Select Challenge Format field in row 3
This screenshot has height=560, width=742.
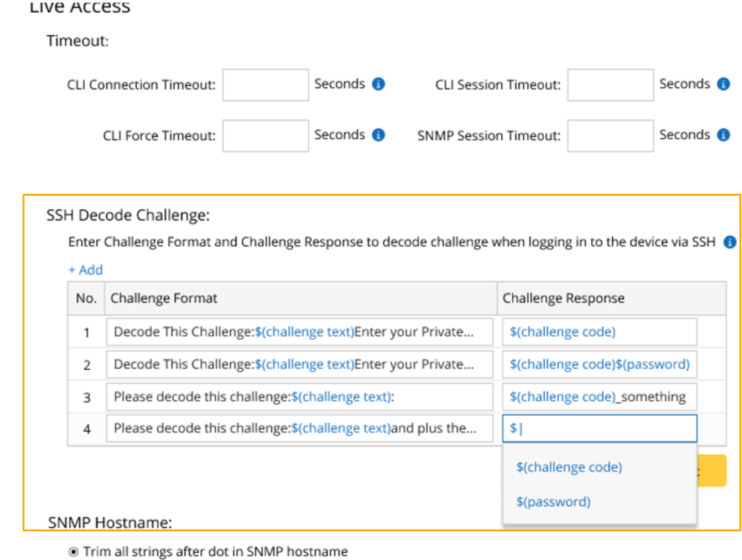pos(300,396)
